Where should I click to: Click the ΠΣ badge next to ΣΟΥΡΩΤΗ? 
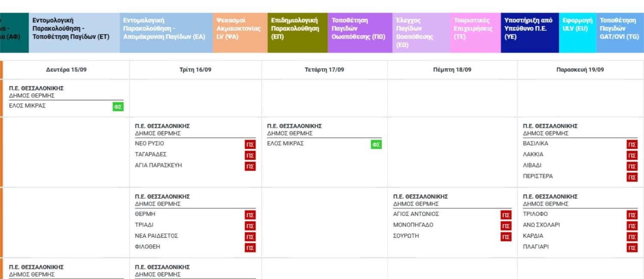(x=506, y=237)
